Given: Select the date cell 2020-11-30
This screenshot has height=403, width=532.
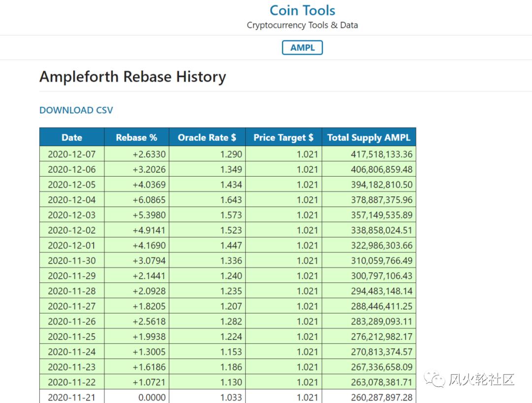Looking at the screenshot, I should [71, 261].
